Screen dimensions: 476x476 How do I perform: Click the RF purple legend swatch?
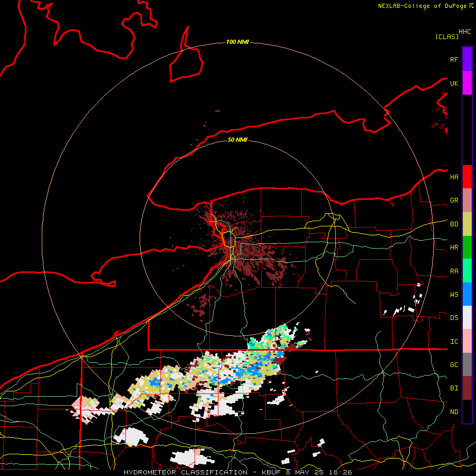pos(467,59)
